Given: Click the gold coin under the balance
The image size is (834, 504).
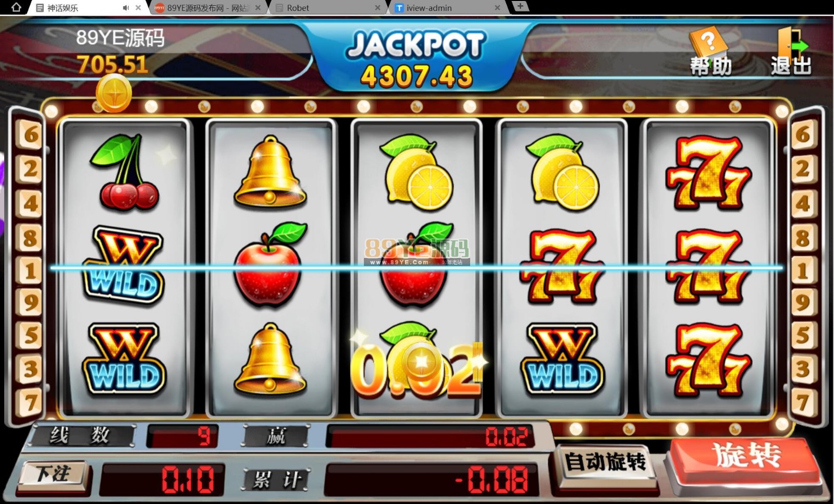Looking at the screenshot, I should pyautogui.click(x=114, y=93).
